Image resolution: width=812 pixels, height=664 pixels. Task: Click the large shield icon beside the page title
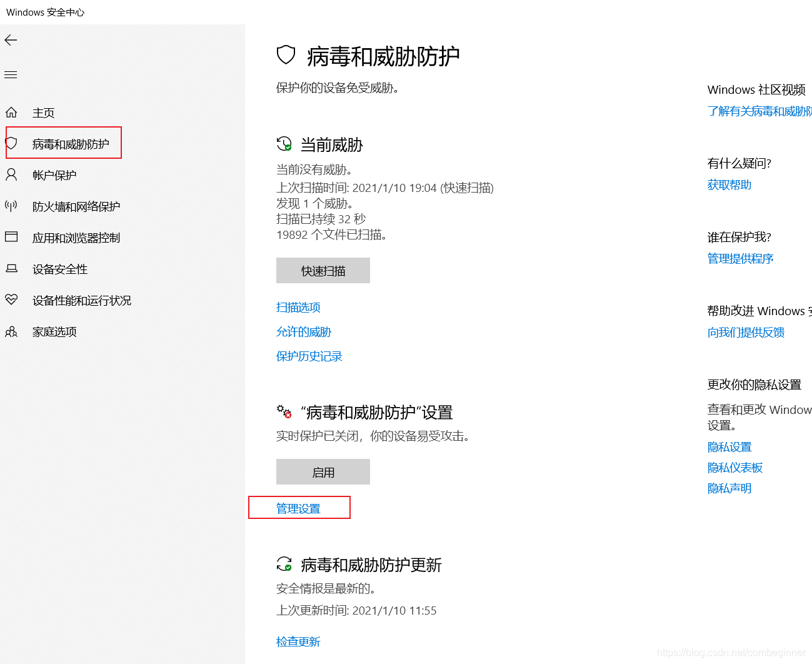[286, 55]
